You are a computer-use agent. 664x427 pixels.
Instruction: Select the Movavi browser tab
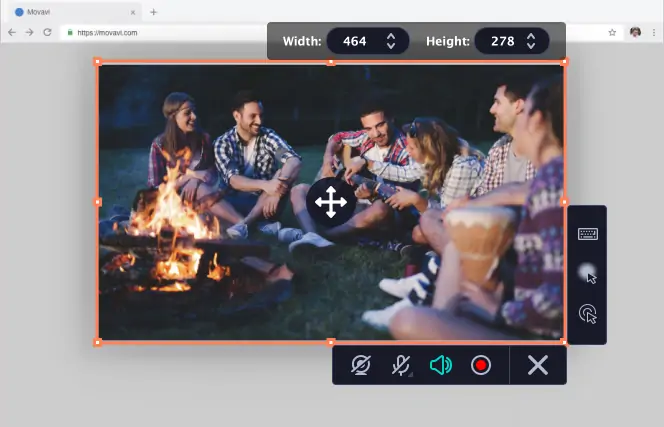(74, 12)
